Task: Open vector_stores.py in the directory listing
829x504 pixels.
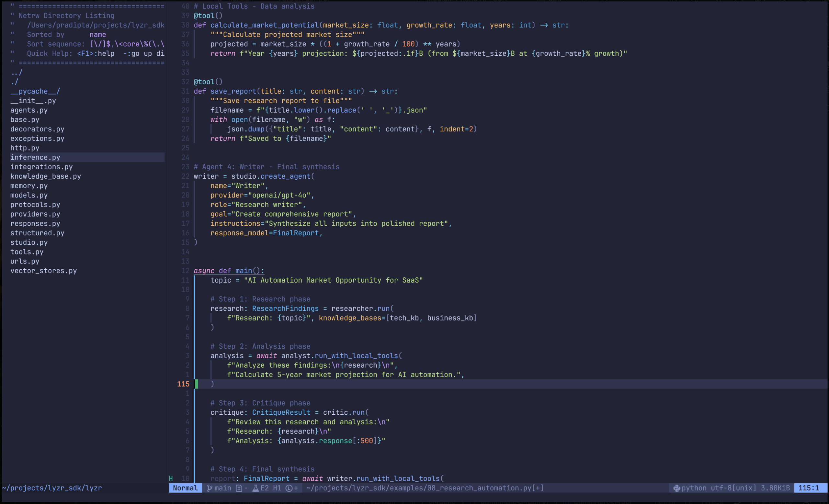Action: [x=43, y=271]
